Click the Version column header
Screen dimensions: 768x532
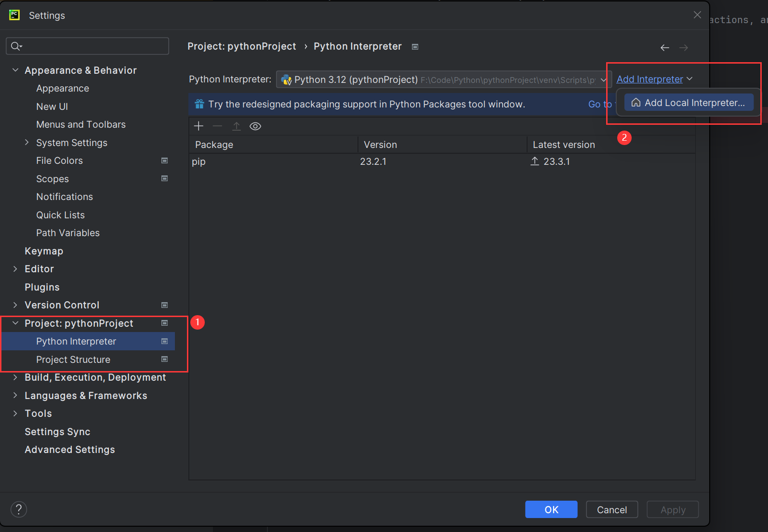point(442,145)
